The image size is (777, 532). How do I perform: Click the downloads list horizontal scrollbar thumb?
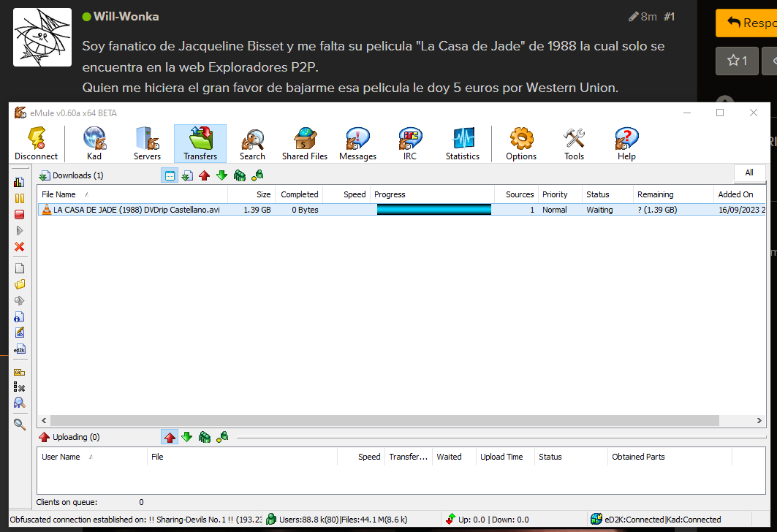pyautogui.click(x=384, y=420)
